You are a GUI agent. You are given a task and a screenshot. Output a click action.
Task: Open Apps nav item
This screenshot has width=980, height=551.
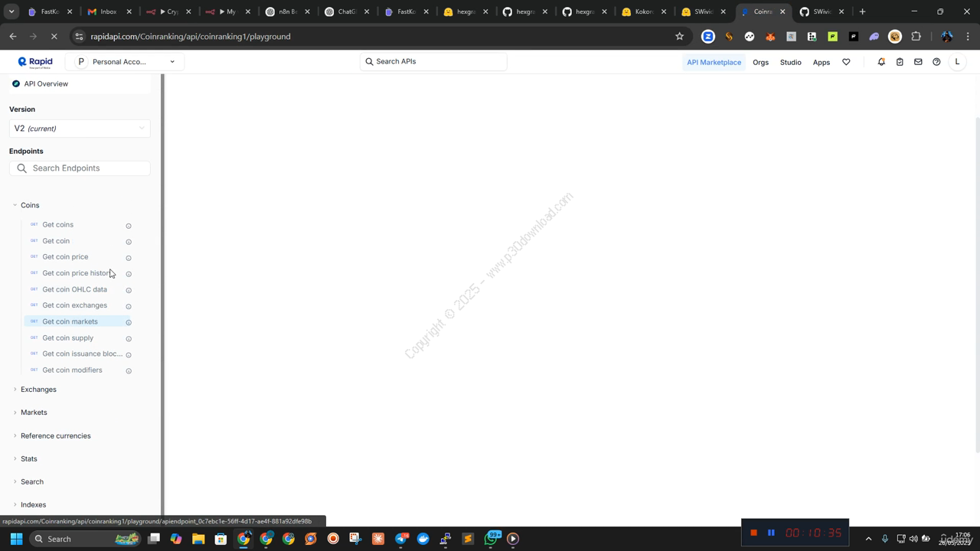pyautogui.click(x=821, y=62)
